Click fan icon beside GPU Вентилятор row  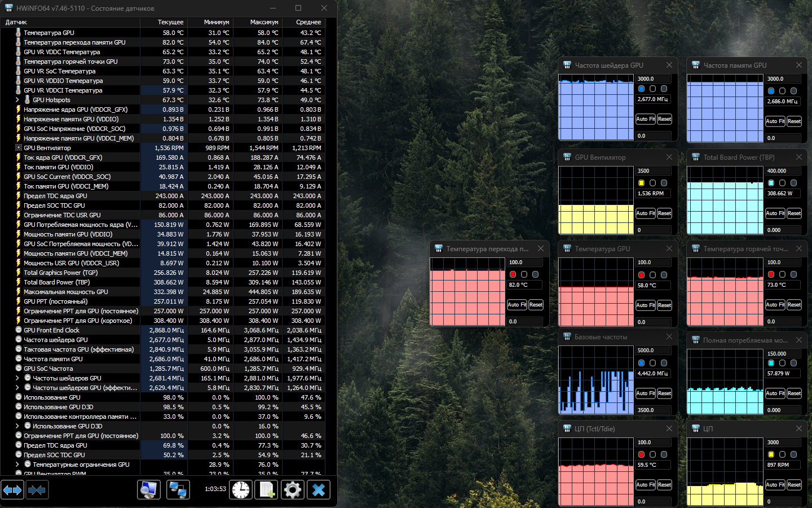[x=19, y=148]
